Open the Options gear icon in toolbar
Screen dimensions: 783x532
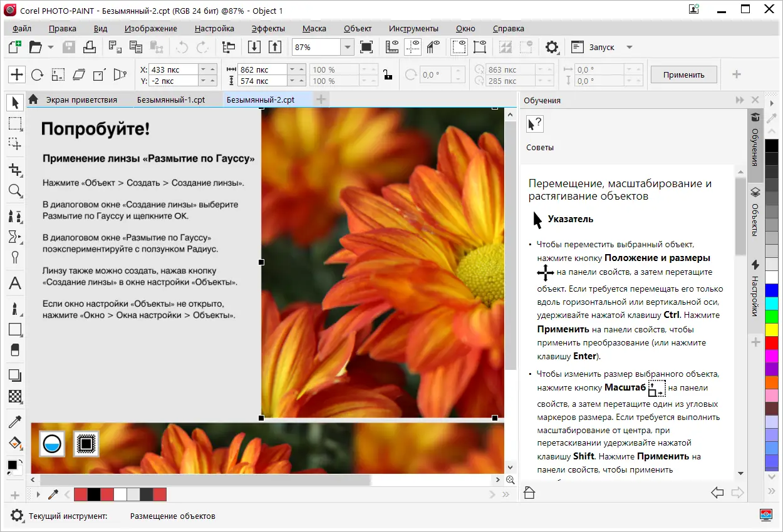(x=551, y=47)
